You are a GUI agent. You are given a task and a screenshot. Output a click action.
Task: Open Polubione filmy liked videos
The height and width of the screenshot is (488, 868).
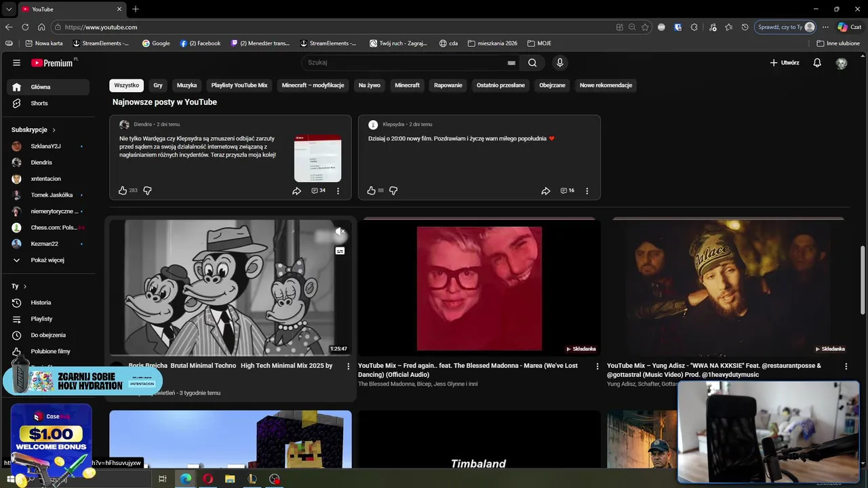click(x=48, y=351)
